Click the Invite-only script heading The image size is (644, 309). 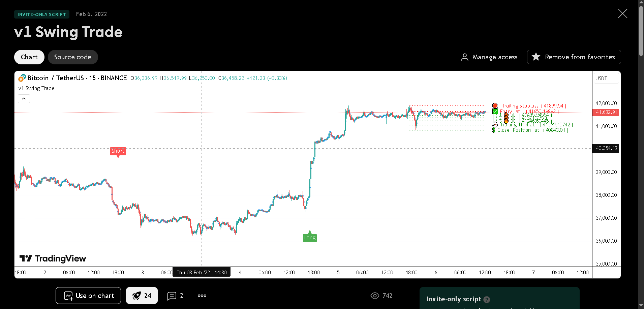454,299
